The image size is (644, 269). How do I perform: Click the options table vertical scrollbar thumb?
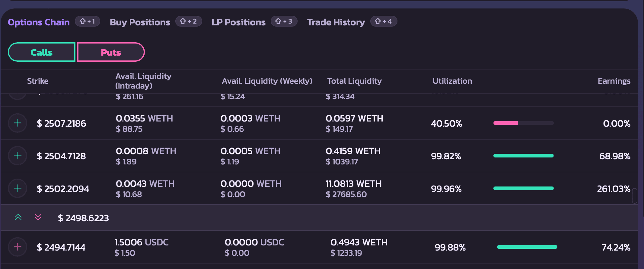click(635, 196)
